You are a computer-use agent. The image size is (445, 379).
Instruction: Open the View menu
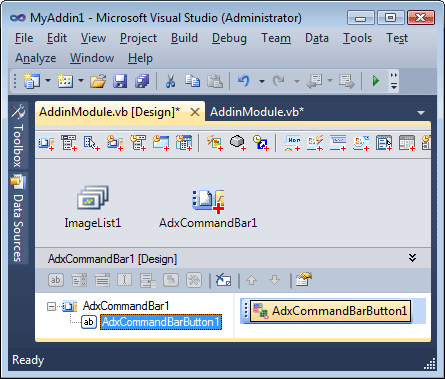pyautogui.click(x=93, y=38)
